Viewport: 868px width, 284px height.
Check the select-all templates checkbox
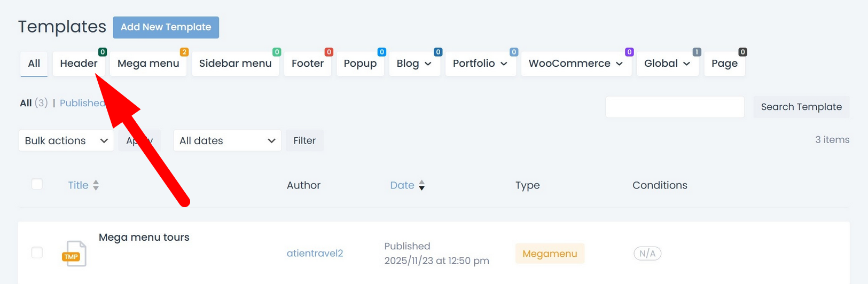point(37,184)
